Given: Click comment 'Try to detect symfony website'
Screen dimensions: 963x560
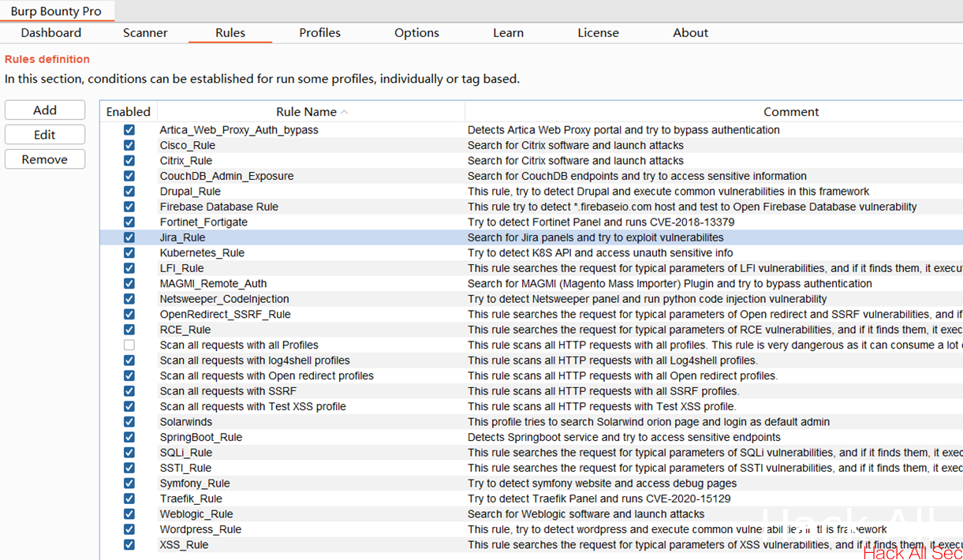Looking at the screenshot, I should coord(602,483).
